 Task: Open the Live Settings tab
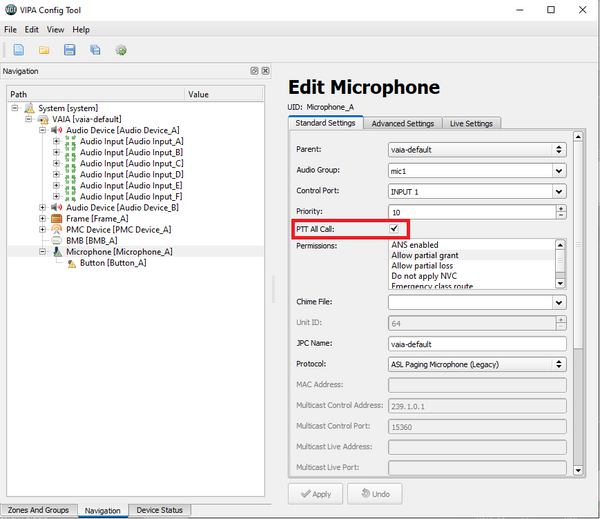point(472,124)
